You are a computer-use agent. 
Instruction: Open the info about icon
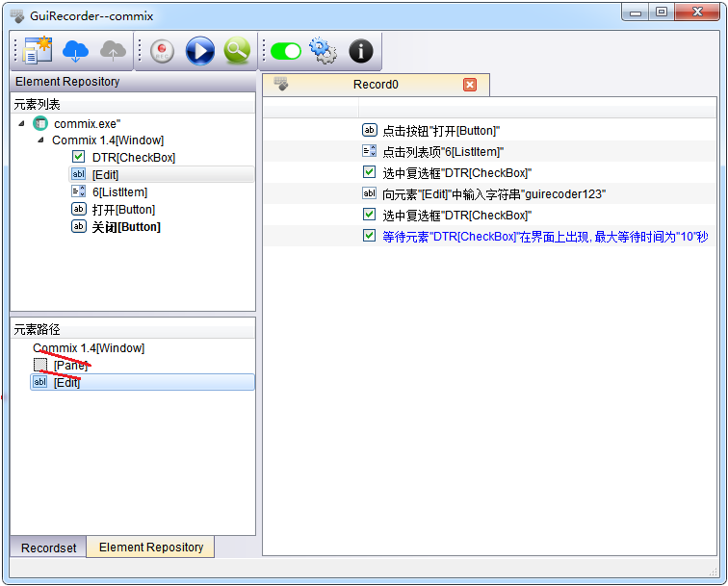click(361, 51)
